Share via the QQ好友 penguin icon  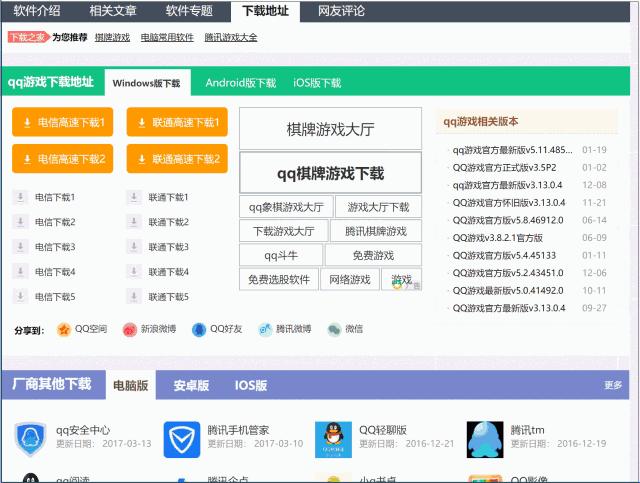coord(199,329)
